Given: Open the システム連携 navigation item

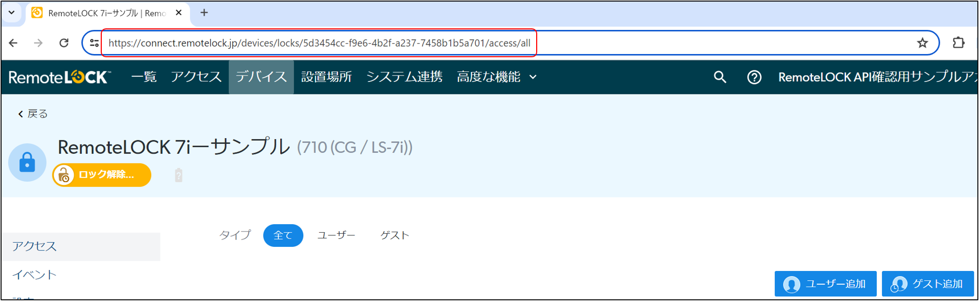Looking at the screenshot, I should click(x=404, y=77).
